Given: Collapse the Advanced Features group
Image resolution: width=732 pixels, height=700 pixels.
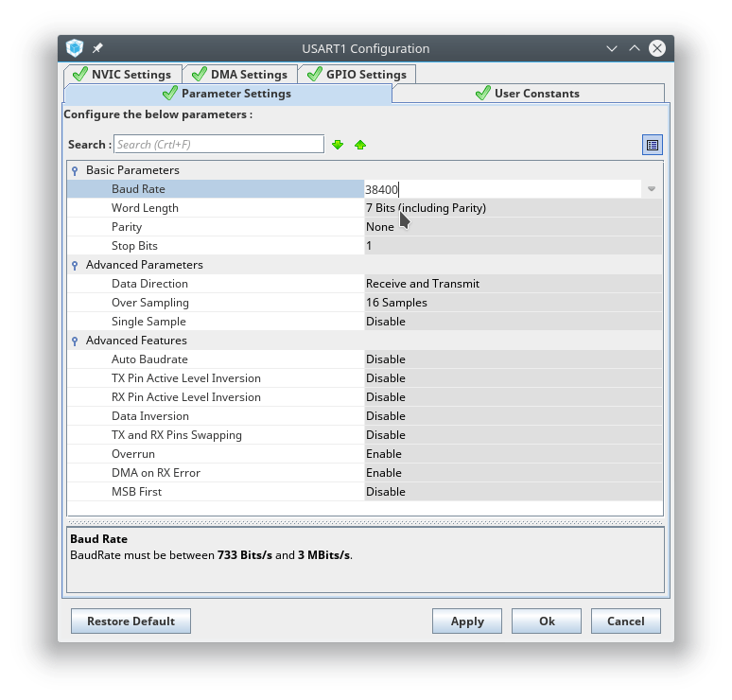Looking at the screenshot, I should click(x=75, y=341).
